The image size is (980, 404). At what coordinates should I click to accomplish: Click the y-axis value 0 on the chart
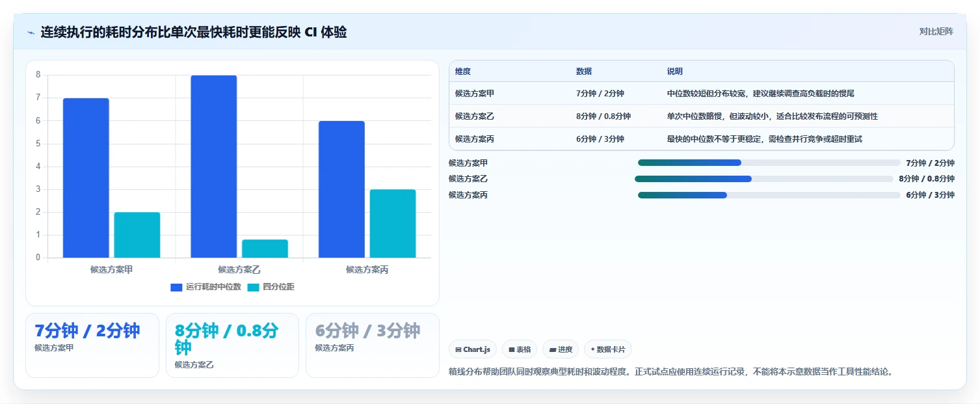(38, 258)
